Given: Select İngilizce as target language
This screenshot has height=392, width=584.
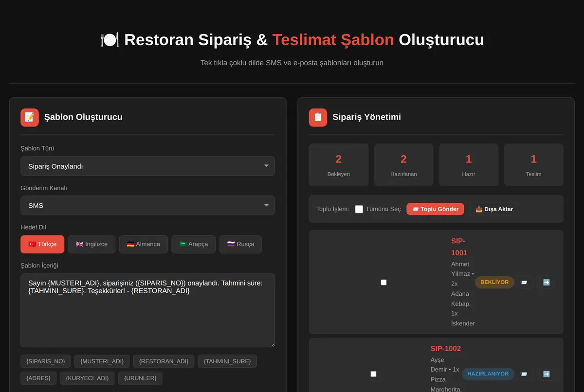Looking at the screenshot, I should click(91, 244).
